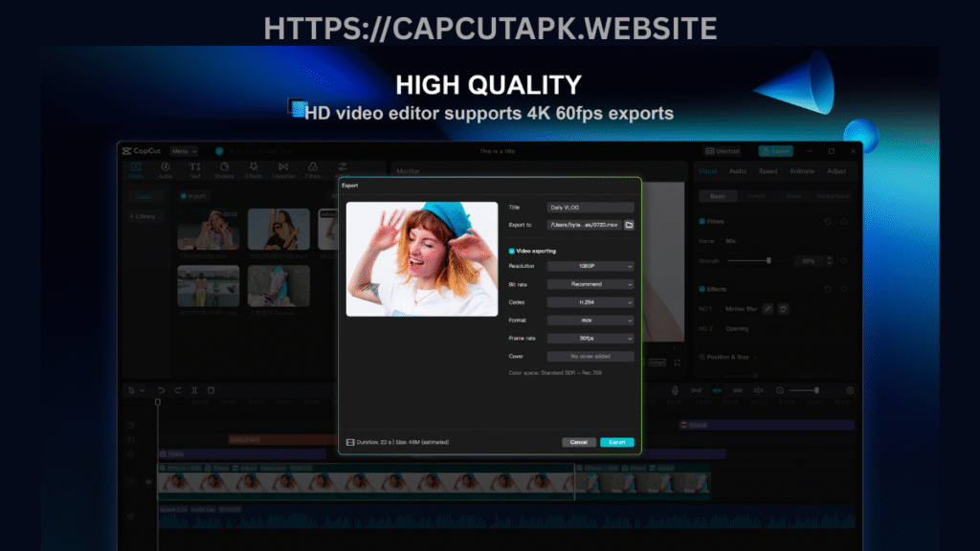980x551 pixels.
Task: Switch to the Speed tab
Action: (x=768, y=171)
